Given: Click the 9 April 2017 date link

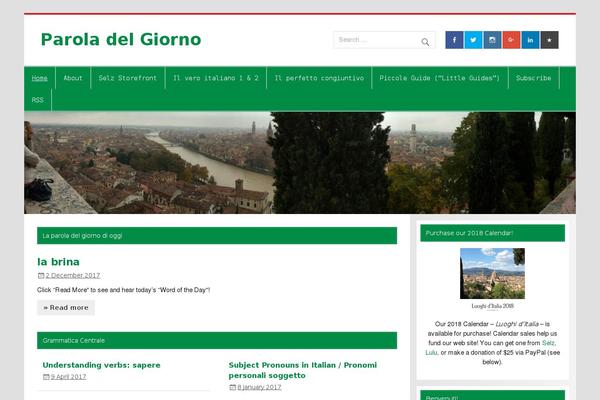Looking at the screenshot, I should pyautogui.click(x=68, y=377).
